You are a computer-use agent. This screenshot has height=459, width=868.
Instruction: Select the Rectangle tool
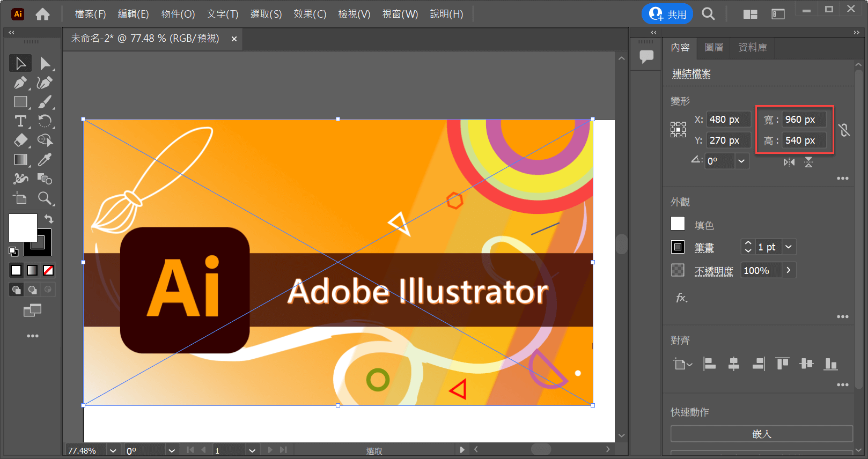click(20, 102)
